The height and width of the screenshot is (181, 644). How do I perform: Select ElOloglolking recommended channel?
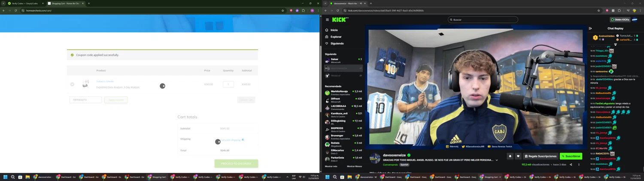pos(343,122)
